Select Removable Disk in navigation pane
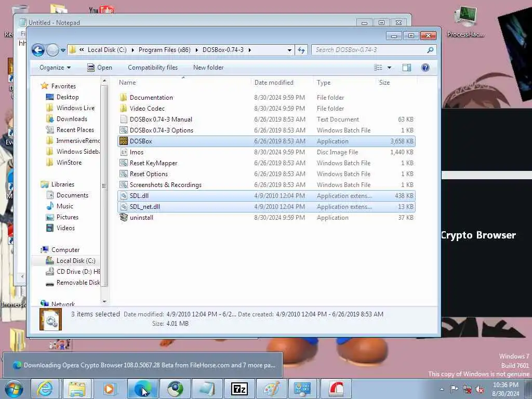Viewport: 532px width, 399px height. coord(78,282)
